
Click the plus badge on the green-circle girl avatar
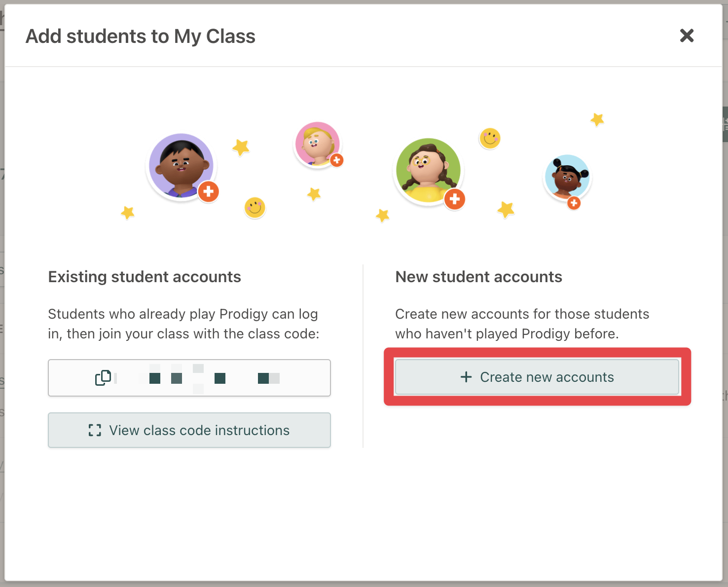[x=454, y=199]
